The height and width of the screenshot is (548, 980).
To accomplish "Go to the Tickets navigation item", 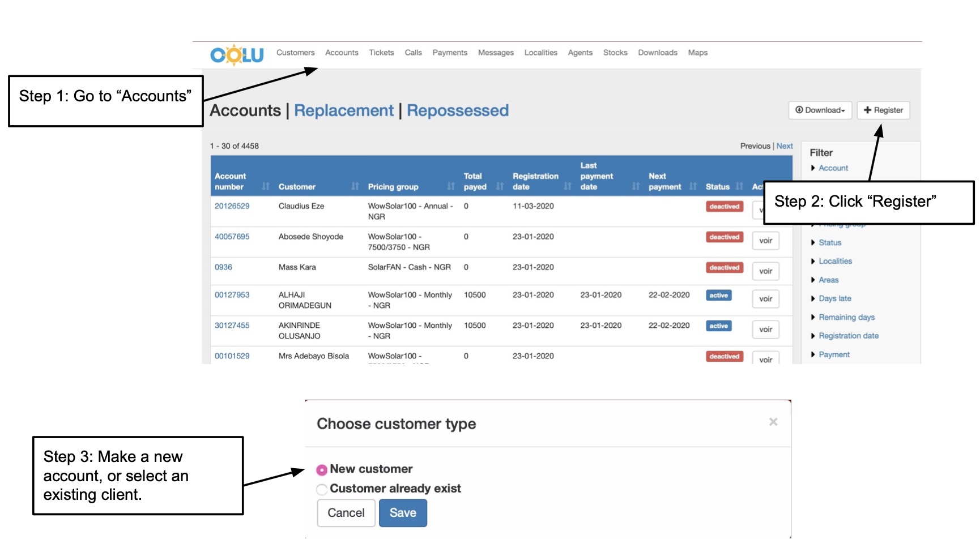I will (381, 53).
